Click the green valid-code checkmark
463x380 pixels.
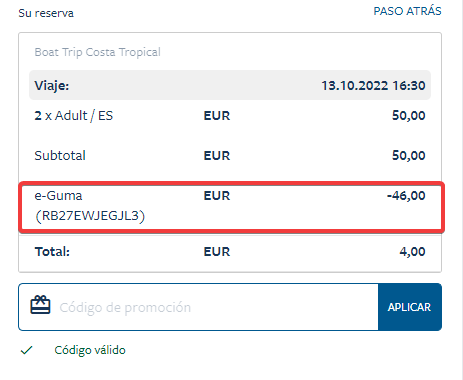coord(26,350)
